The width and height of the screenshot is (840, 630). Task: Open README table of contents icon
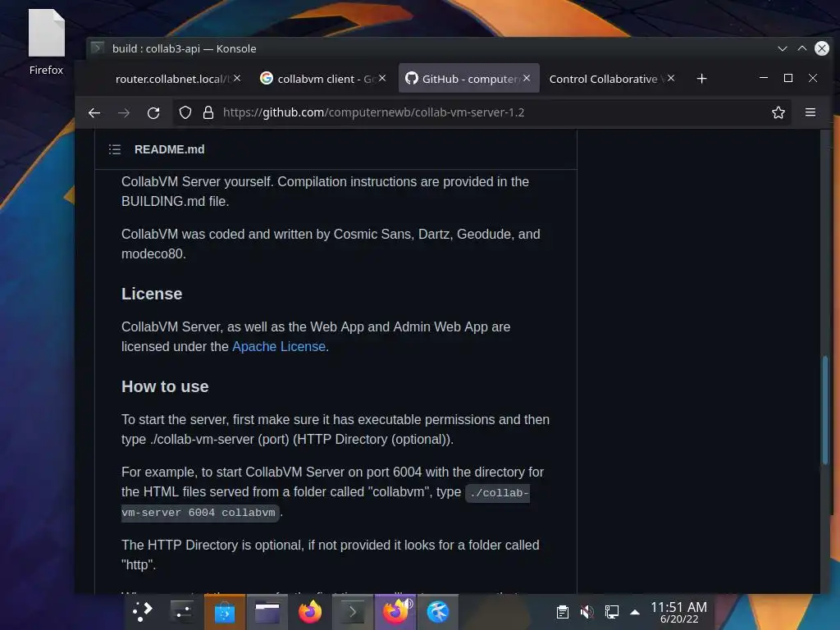pyautogui.click(x=115, y=149)
